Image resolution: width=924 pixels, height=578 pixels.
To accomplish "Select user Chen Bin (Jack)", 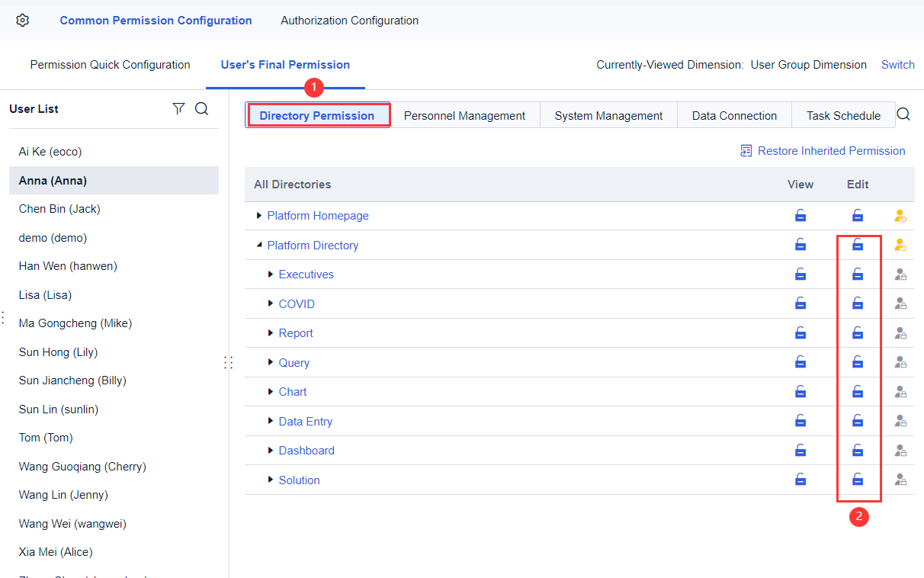I will (114, 209).
